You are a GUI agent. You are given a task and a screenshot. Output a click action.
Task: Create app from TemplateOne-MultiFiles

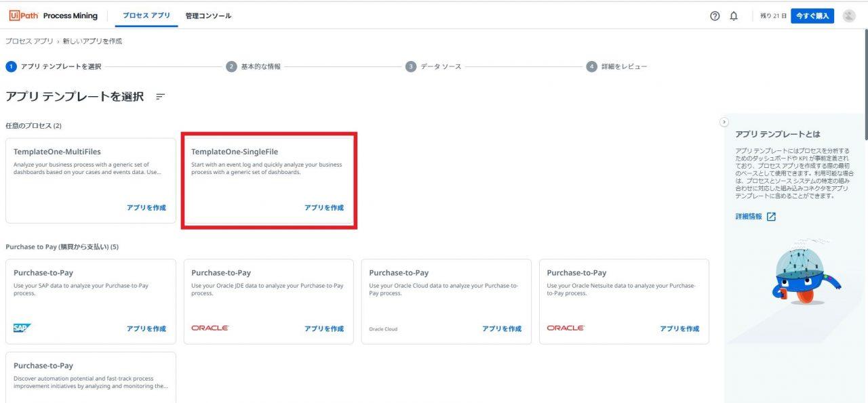point(146,207)
